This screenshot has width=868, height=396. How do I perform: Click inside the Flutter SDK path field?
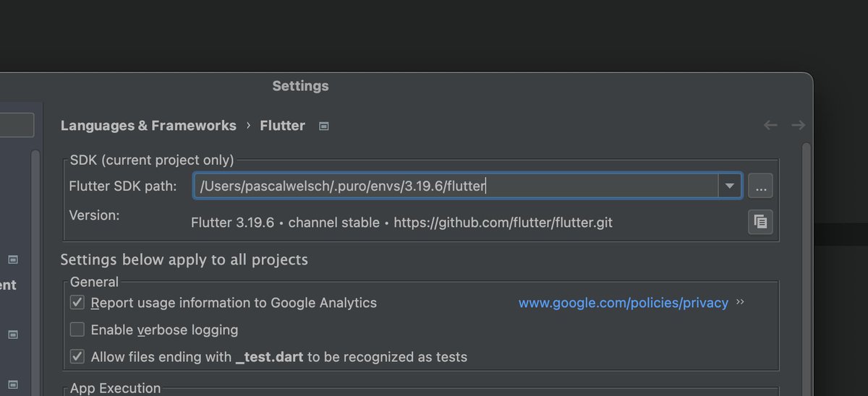pos(456,186)
